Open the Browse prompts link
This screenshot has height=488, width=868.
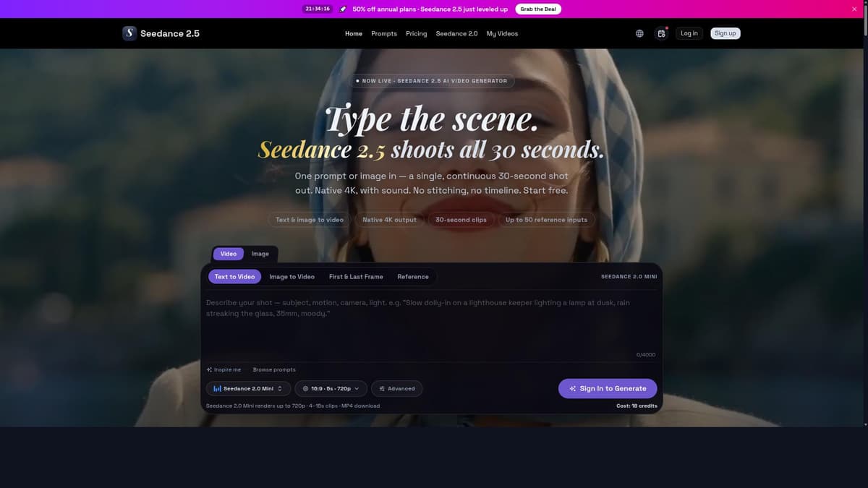[x=274, y=369]
